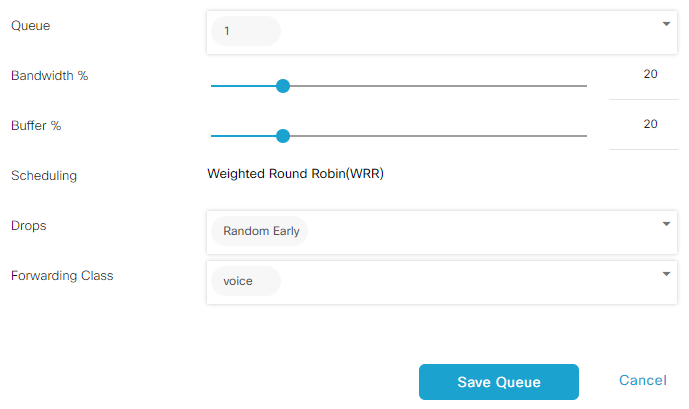Save the queue with Save Queue button
Image resolution: width=689 pixels, height=409 pixels.
point(499,382)
